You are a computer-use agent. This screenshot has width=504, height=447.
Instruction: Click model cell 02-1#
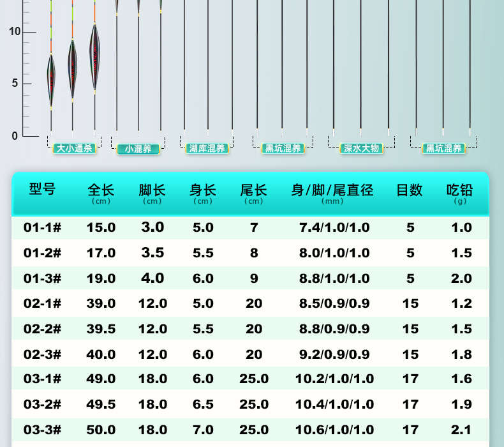(42, 303)
